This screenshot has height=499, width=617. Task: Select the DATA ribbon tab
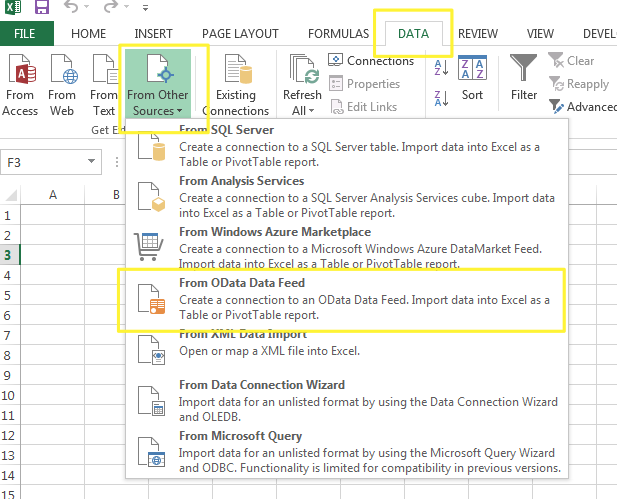[413, 34]
